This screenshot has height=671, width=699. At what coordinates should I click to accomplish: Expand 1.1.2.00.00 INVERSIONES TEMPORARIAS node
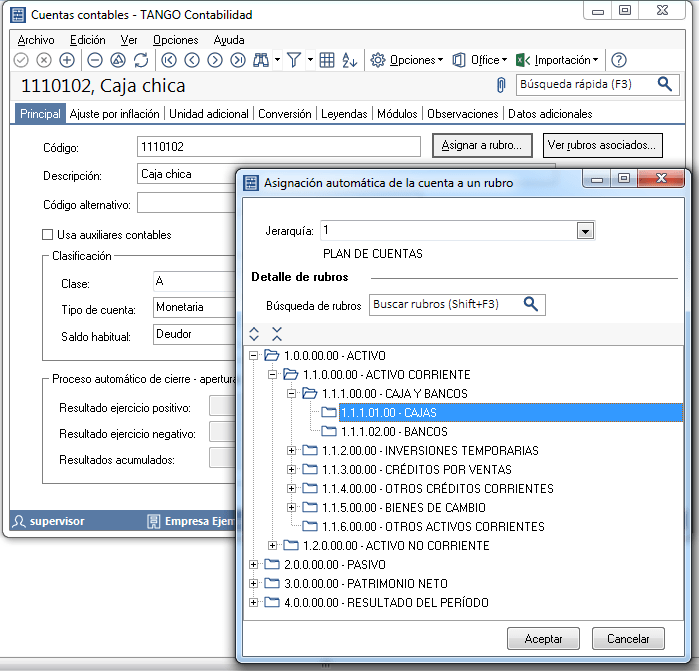pos(292,451)
